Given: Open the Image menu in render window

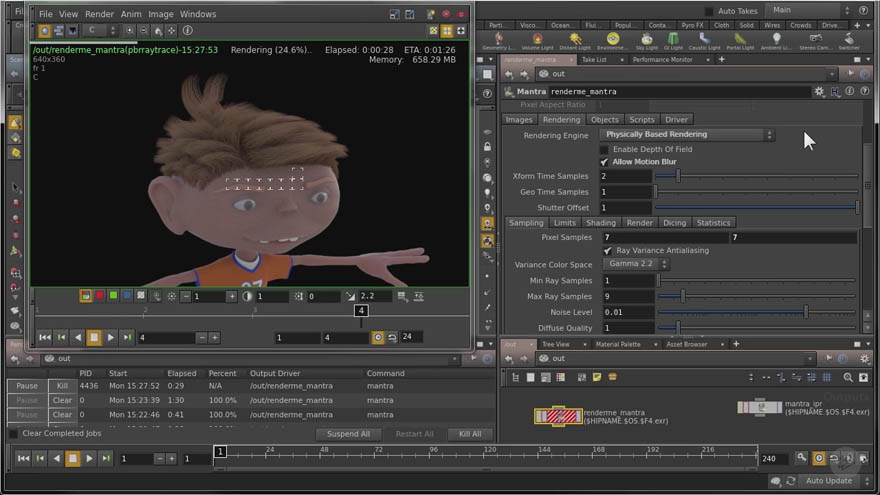Looking at the screenshot, I should click(161, 14).
